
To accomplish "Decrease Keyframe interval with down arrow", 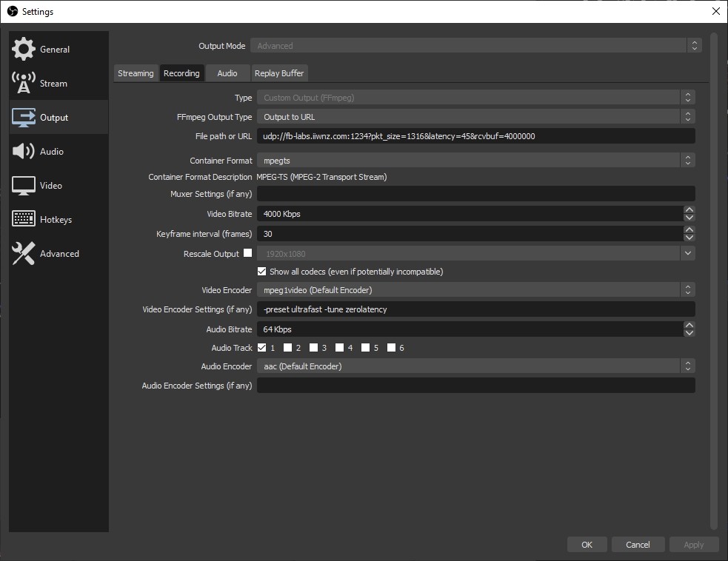I will [x=689, y=238].
